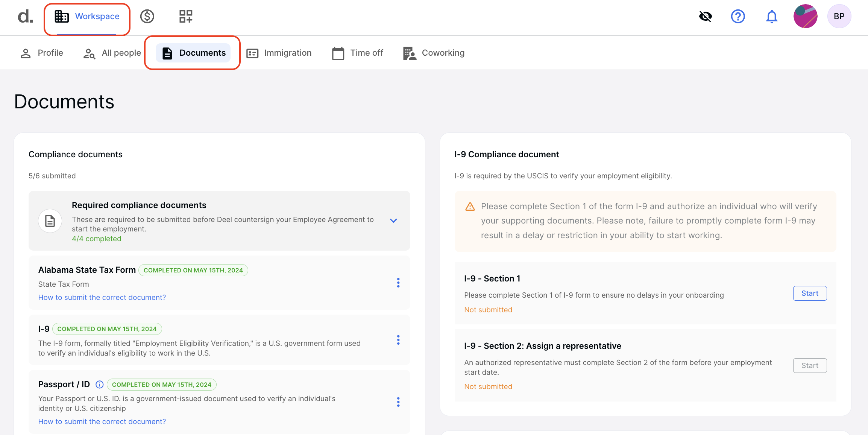The height and width of the screenshot is (435, 868).
Task: Open Alabama State Tax Form options menu
Action: [x=398, y=283]
